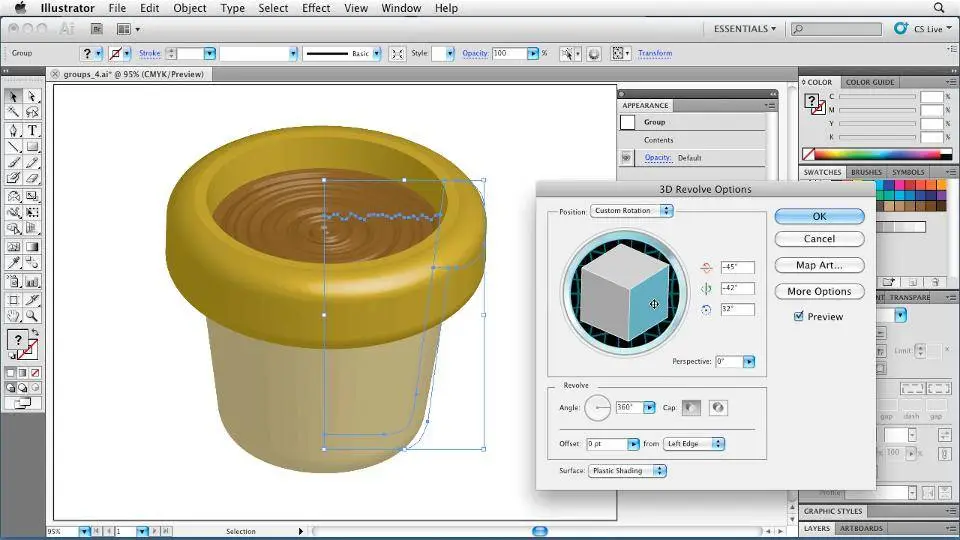The image size is (960, 540).
Task: Select the Zoom magnifier tool
Action: pyautogui.click(x=32, y=316)
